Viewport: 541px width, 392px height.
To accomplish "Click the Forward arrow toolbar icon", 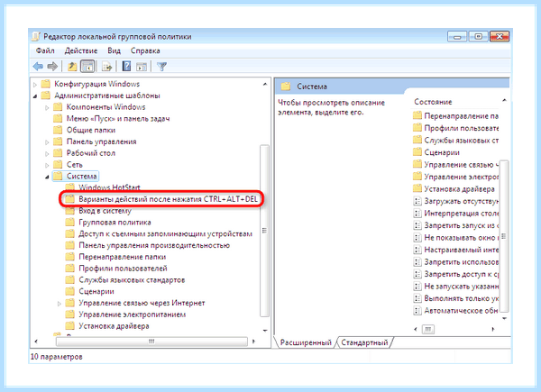I will (52, 66).
